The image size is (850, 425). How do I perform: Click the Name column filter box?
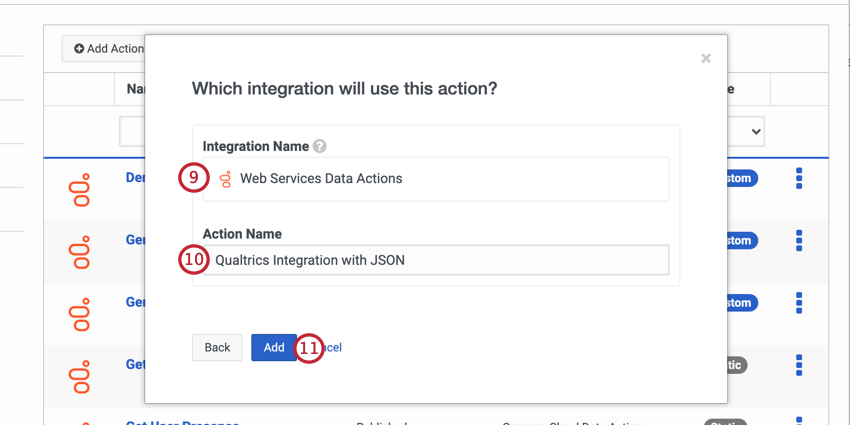click(132, 131)
